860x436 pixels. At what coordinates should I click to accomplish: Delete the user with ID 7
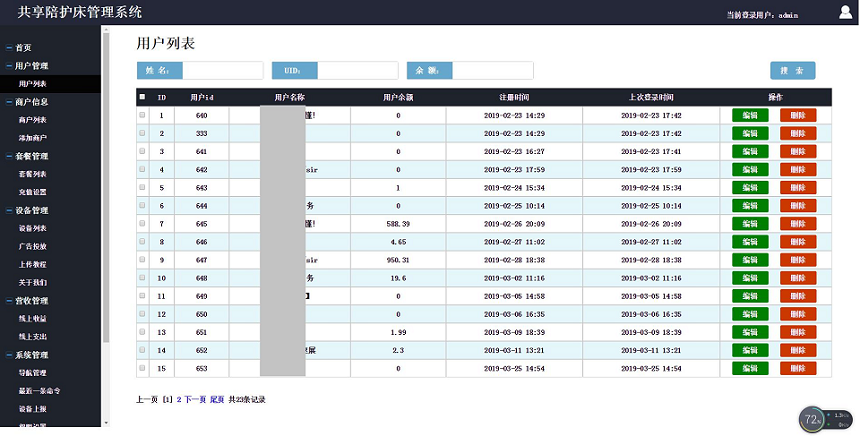pyautogui.click(x=798, y=224)
